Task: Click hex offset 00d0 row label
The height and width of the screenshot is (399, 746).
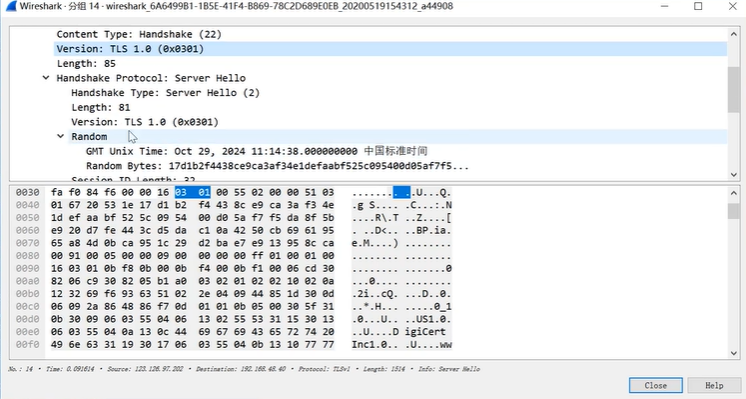Action: pyautogui.click(x=28, y=319)
